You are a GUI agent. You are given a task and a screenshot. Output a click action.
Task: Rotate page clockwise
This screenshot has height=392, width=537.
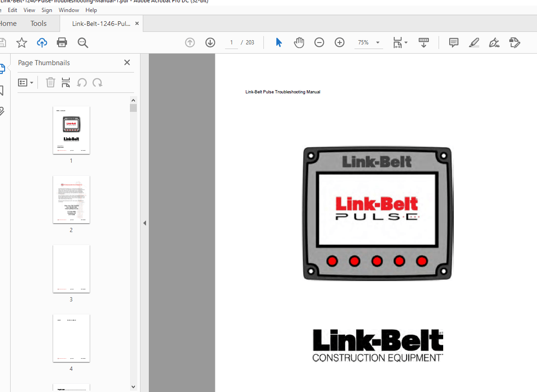click(x=97, y=82)
